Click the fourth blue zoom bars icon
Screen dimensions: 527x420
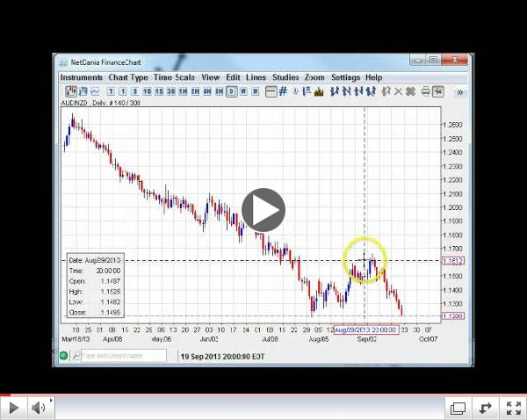pos(371,91)
